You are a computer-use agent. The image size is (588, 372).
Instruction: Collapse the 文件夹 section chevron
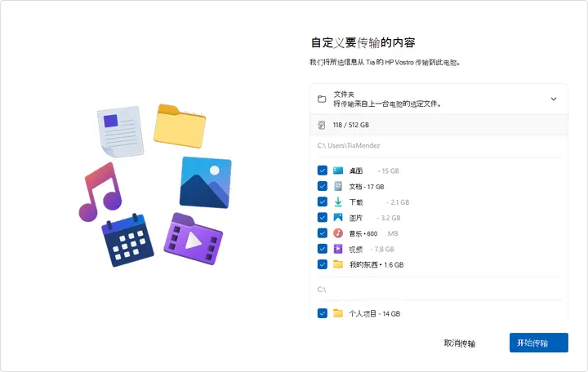click(x=554, y=99)
